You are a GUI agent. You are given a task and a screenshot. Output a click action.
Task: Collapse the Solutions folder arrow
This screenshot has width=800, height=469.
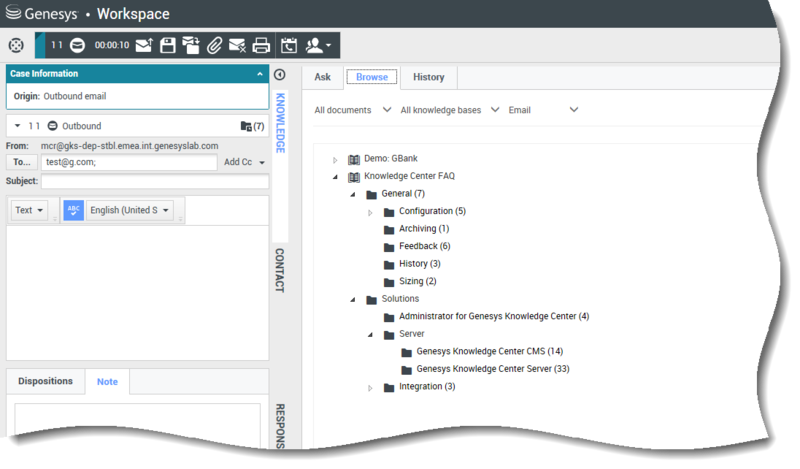tap(353, 300)
